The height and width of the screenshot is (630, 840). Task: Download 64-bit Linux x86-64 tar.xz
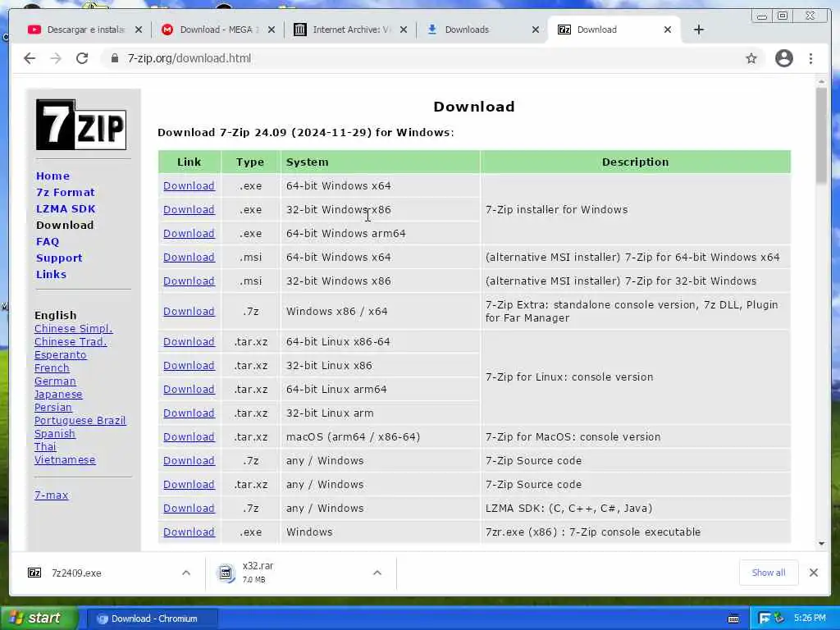point(189,342)
